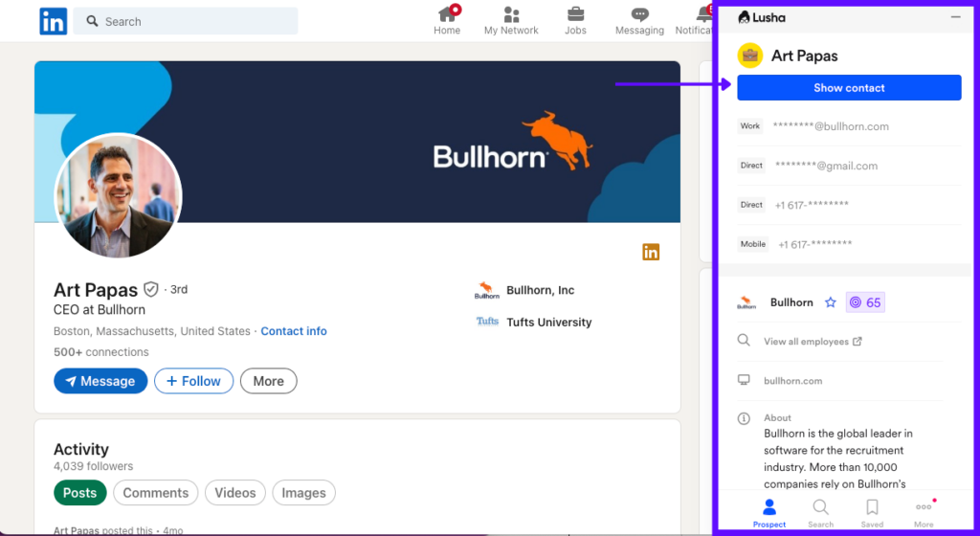Click the purple 65 score badge

click(x=865, y=302)
